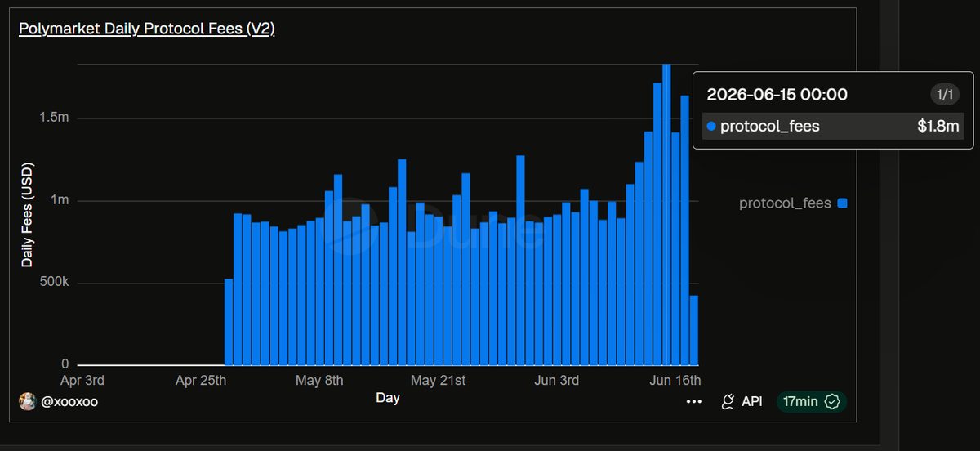This screenshot has width=980, height=451.
Task: Click the Day x-axis title
Action: [x=388, y=398]
